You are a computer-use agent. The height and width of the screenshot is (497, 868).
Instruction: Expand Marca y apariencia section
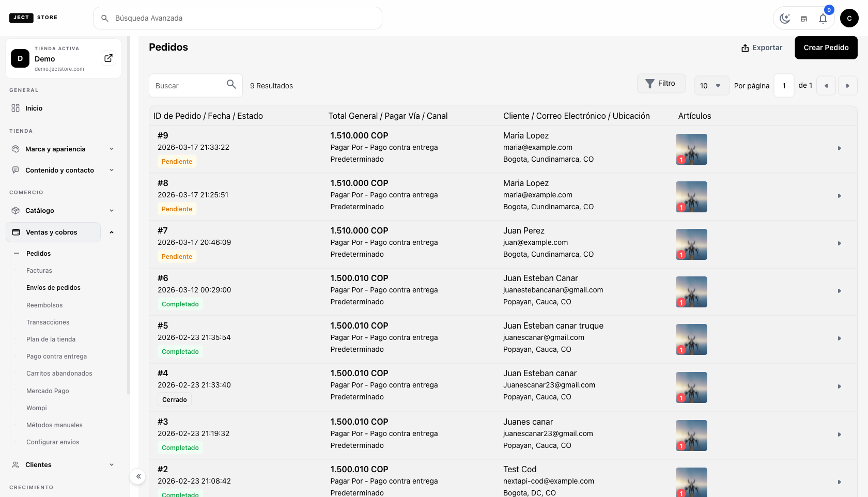(112, 149)
